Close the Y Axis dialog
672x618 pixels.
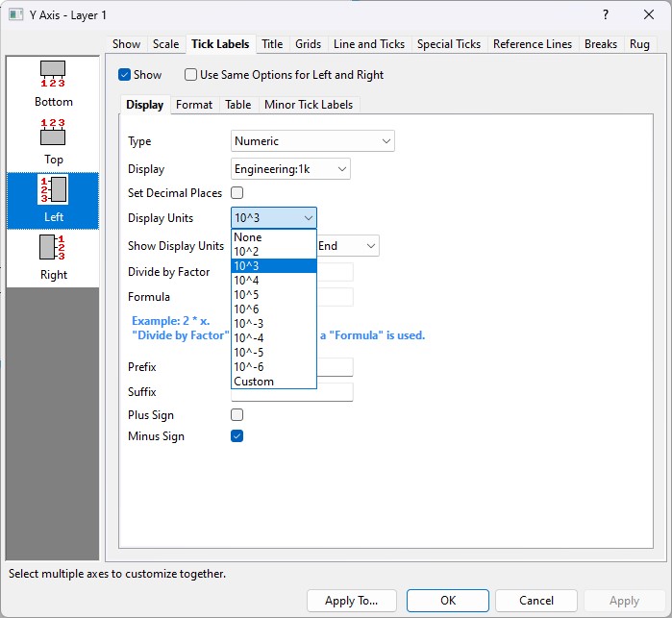click(x=649, y=15)
